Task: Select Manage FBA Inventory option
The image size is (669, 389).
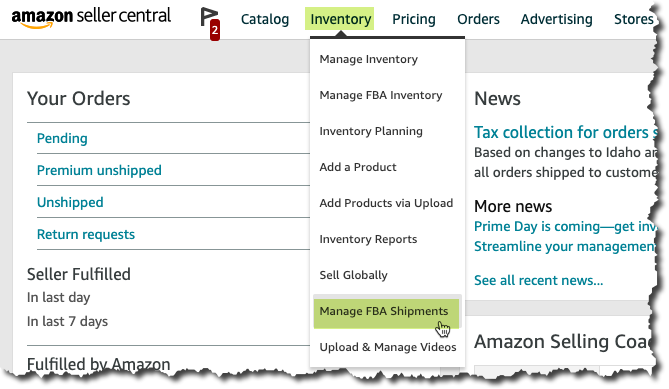Action: click(381, 95)
